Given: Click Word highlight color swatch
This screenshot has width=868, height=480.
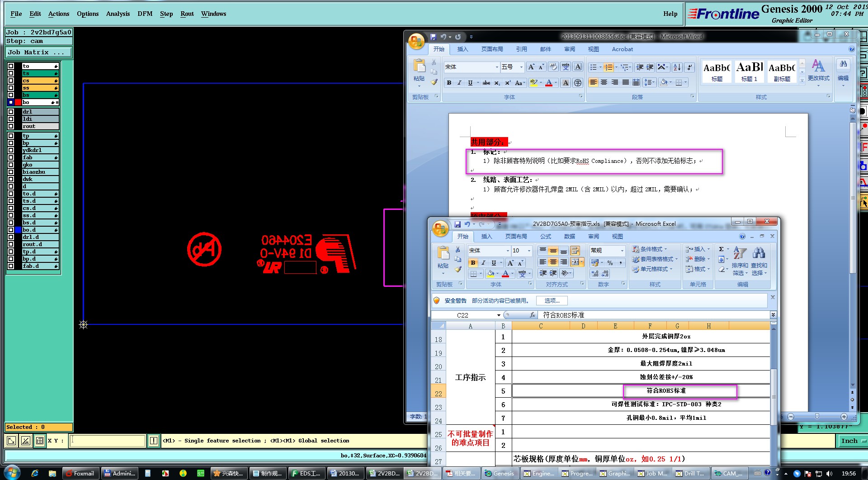Looking at the screenshot, I should point(533,83).
